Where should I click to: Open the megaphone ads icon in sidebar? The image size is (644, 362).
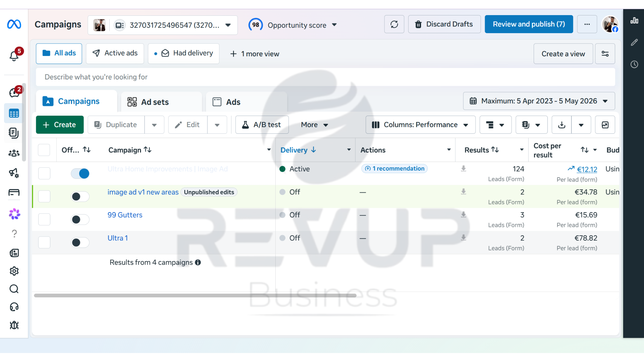14,173
